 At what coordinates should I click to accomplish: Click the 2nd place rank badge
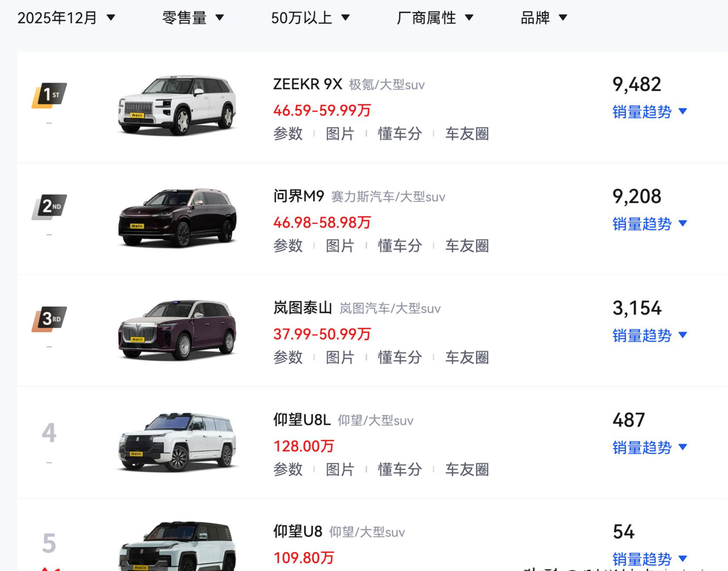(x=49, y=207)
